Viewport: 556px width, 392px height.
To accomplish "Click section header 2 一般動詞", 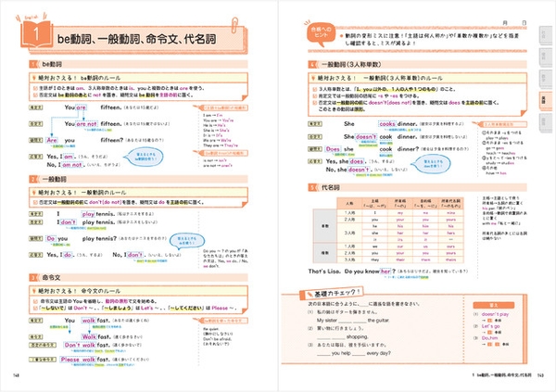I will [138, 179].
